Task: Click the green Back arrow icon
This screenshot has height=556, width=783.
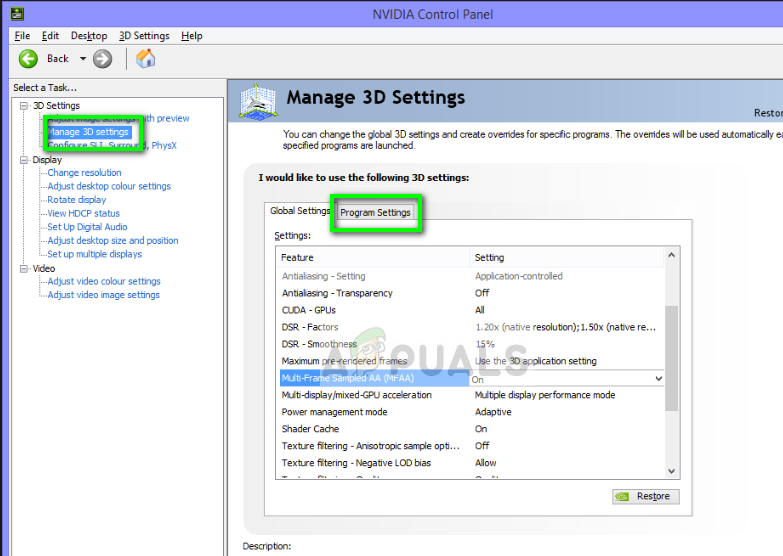Action: (x=28, y=59)
